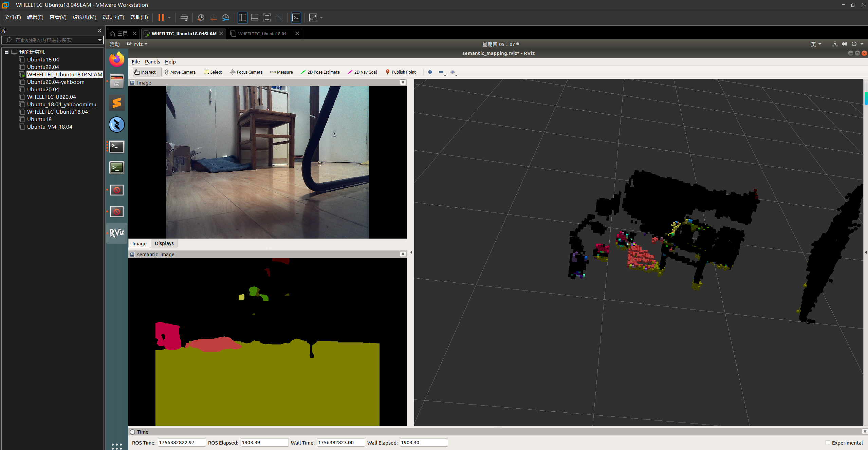Open the power system menu
The image size is (868, 450).
tap(857, 44)
